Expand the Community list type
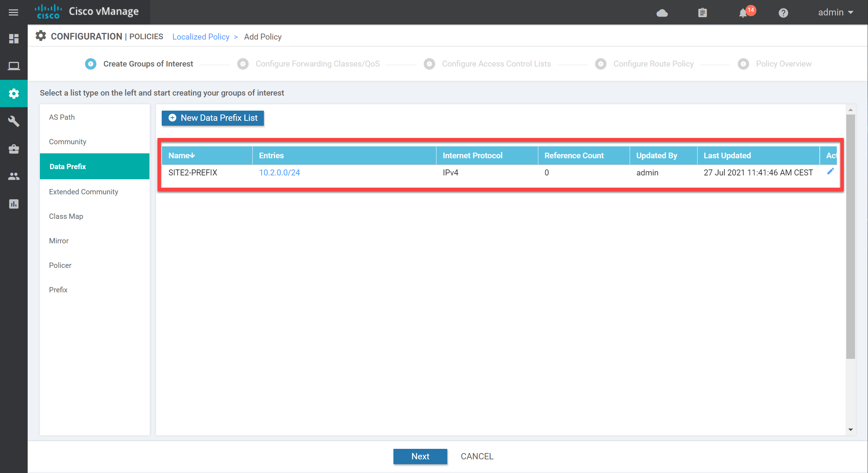 point(68,141)
